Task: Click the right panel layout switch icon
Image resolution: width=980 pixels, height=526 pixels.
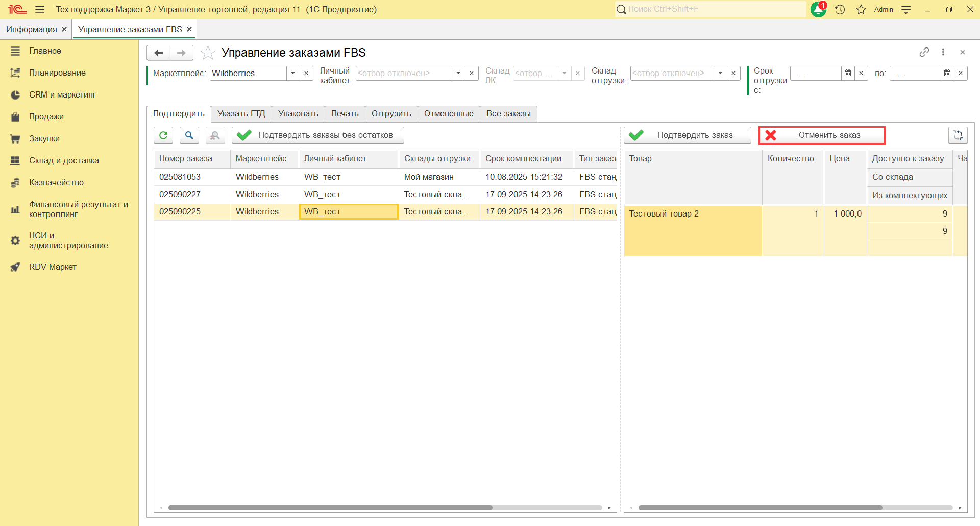Action: point(958,135)
